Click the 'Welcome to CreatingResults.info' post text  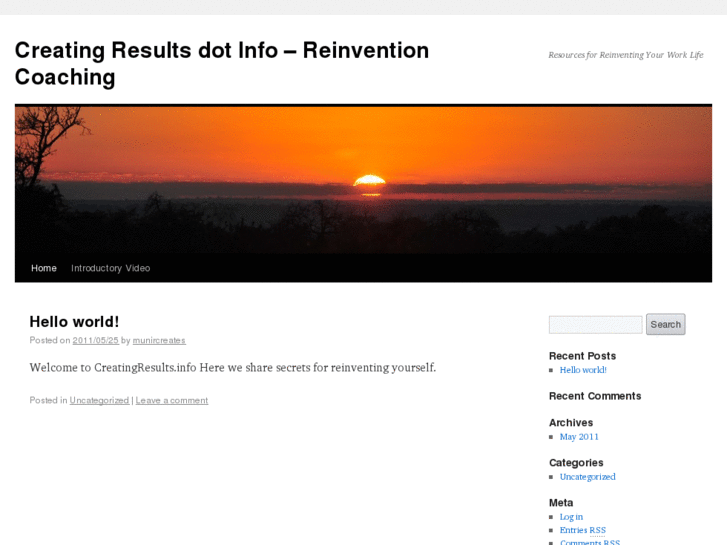[233, 367]
